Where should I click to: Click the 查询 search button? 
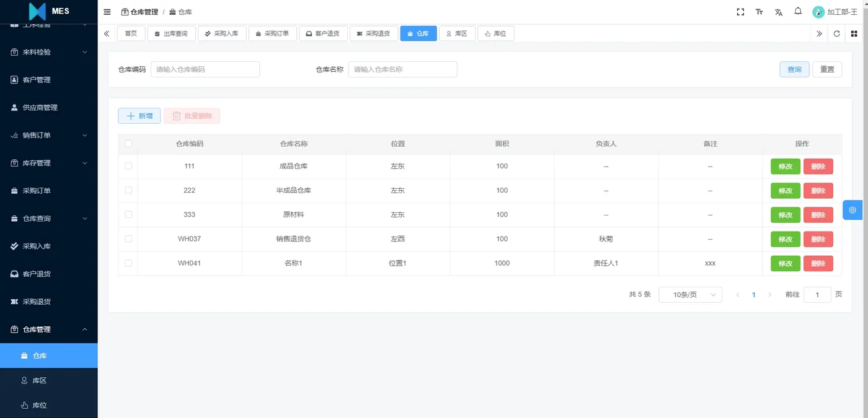794,69
